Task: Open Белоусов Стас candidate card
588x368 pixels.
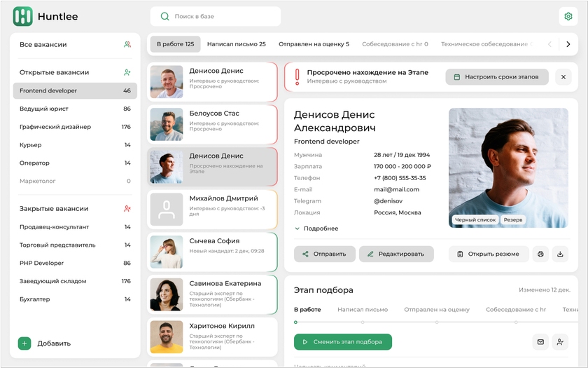Action: pyautogui.click(x=212, y=124)
